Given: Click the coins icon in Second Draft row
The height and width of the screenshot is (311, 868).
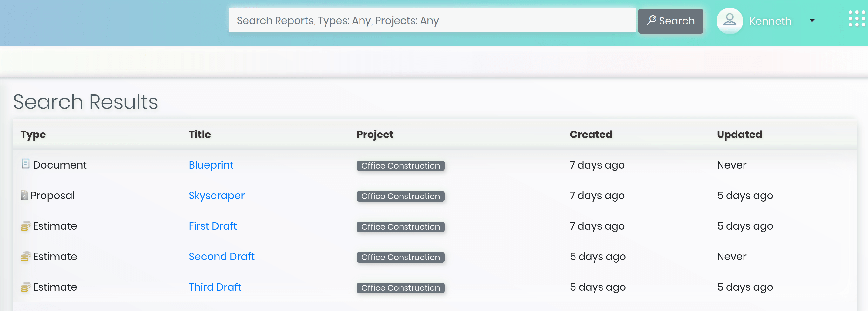Looking at the screenshot, I should tap(25, 256).
